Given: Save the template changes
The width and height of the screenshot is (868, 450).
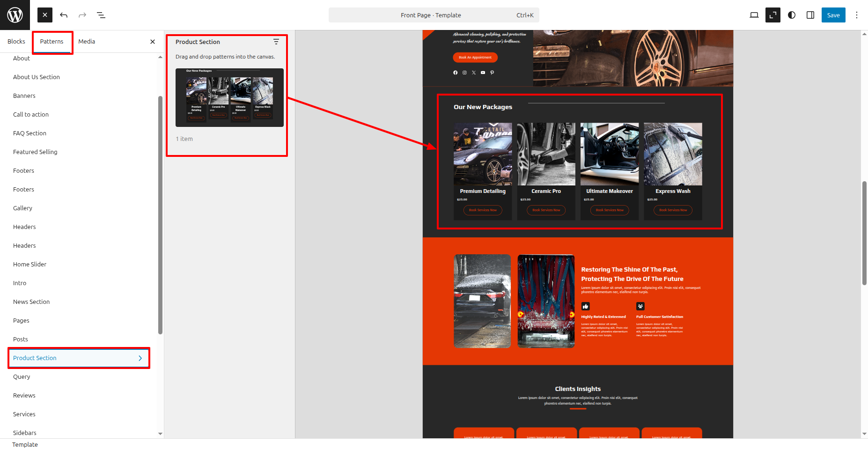Looking at the screenshot, I should [x=833, y=15].
